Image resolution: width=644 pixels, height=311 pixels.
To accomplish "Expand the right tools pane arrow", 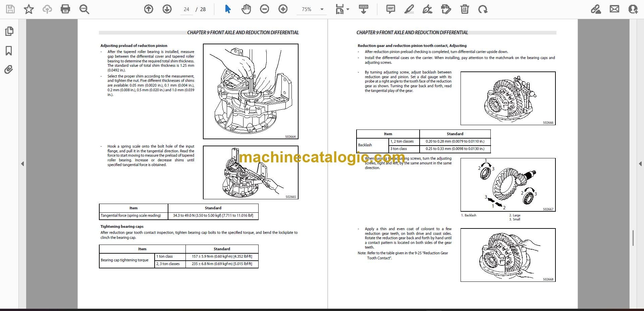I will point(640,164).
